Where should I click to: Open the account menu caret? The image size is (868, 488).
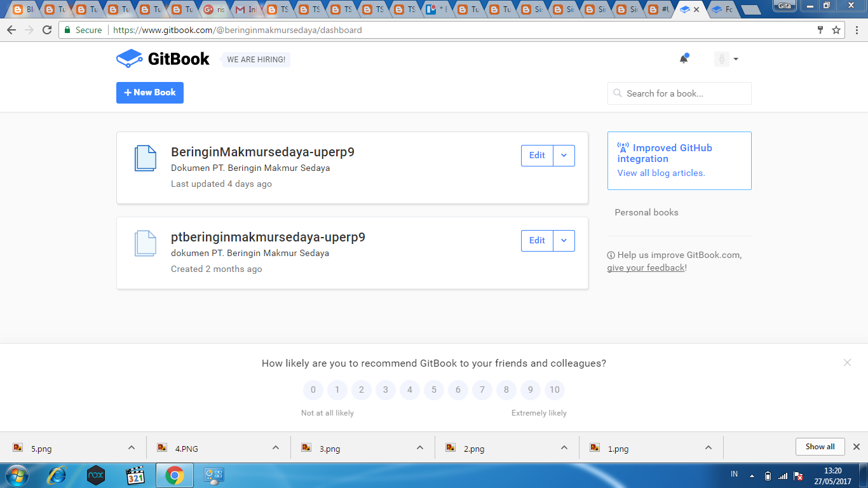tap(736, 59)
